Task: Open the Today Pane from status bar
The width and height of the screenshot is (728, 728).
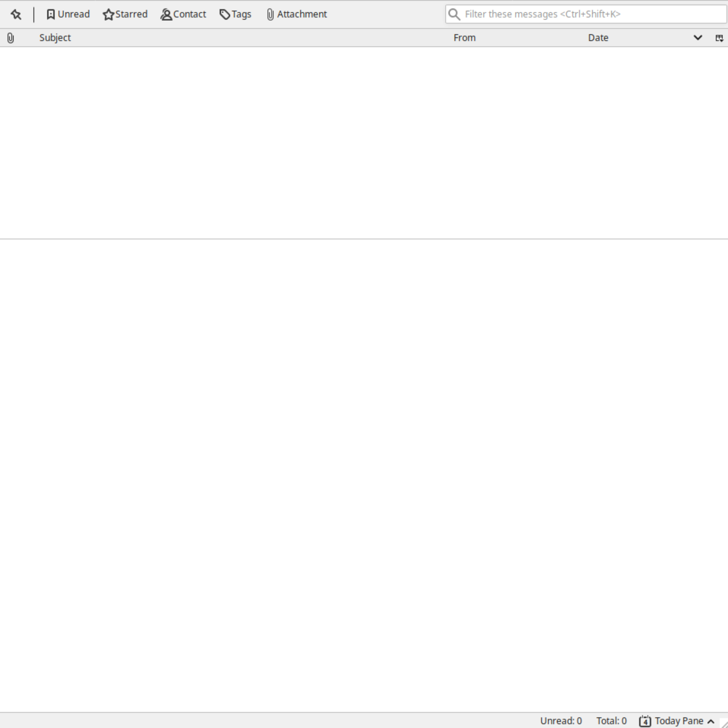Action: tap(676, 721)
